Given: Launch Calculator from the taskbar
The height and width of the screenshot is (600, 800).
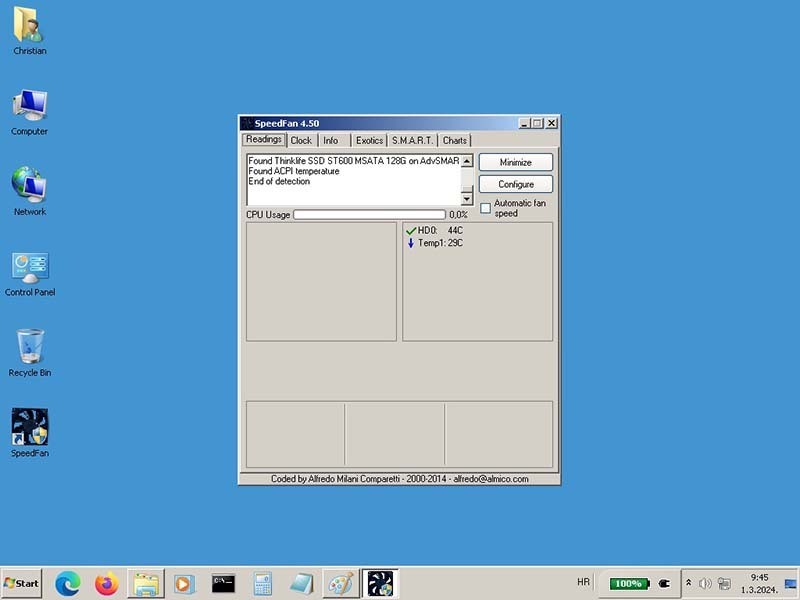Looking at the screenshot, I should click(x=263, y=583).
